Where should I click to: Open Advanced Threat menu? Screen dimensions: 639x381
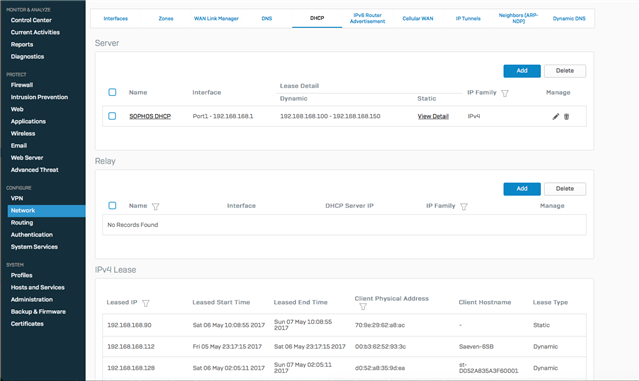pos(35,170)
